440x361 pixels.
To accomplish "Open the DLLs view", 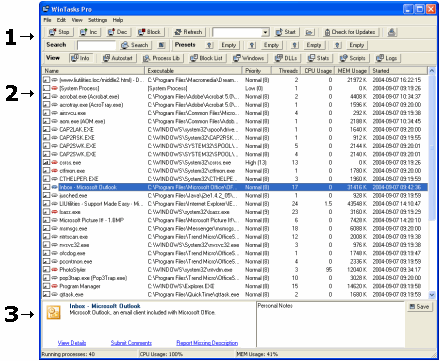I will pos(286,58).
